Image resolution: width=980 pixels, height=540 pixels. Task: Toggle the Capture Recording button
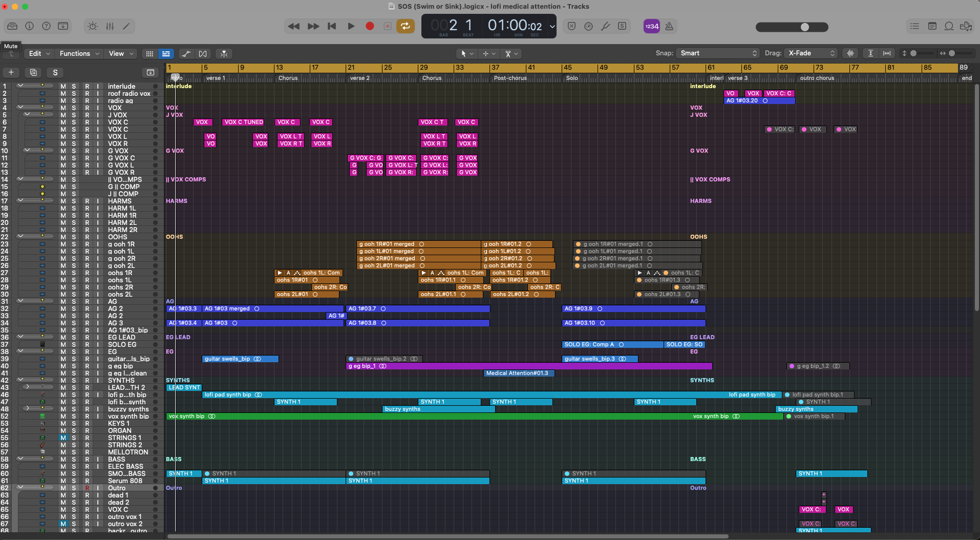pos(388,26)
